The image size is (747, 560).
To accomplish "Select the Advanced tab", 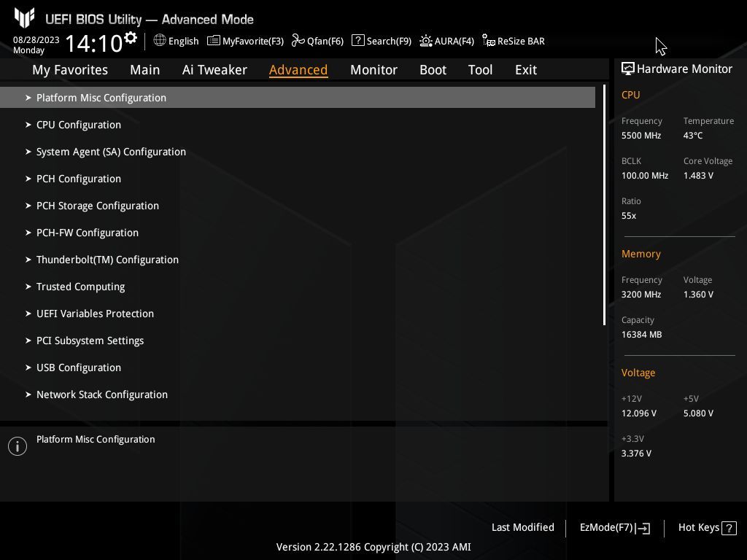I will pos(298,70).
